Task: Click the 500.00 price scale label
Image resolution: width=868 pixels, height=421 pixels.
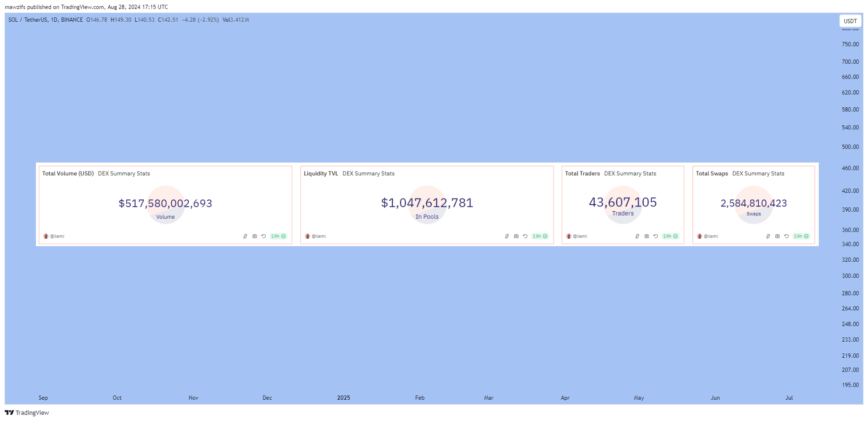Action: click(850, 147)
